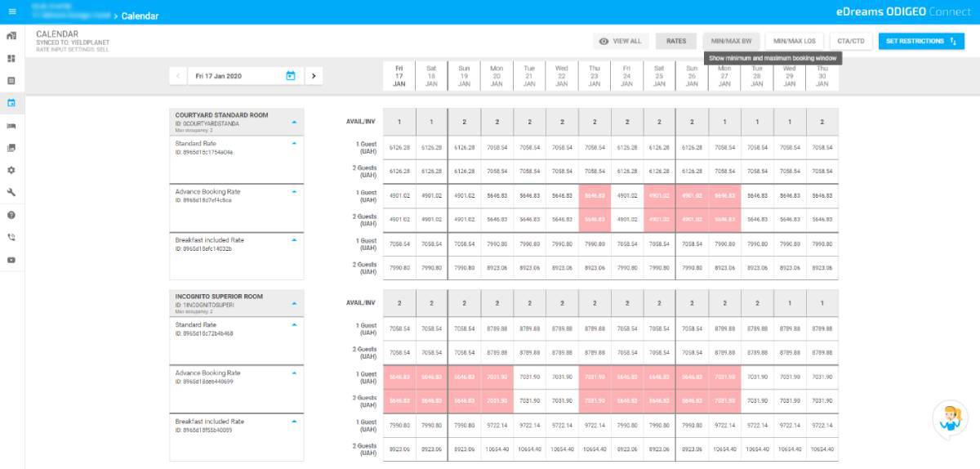Open the date picker calendar icon

[291, 76]
